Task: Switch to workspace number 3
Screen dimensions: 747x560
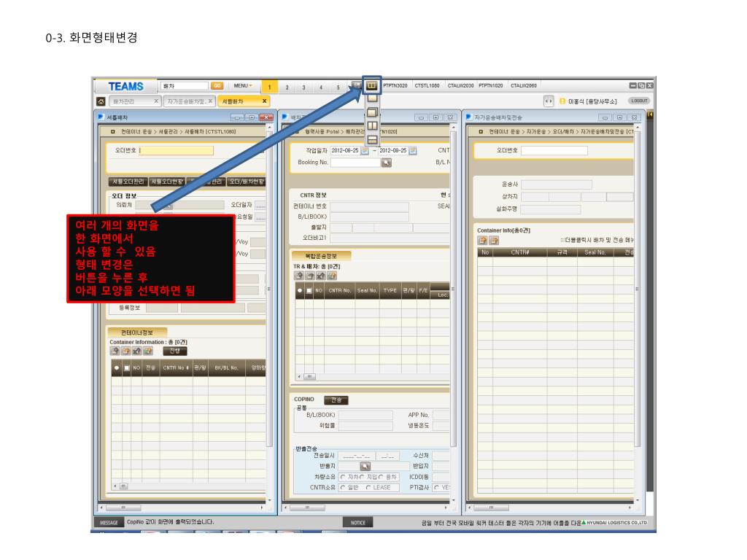Action: (304, 87)
